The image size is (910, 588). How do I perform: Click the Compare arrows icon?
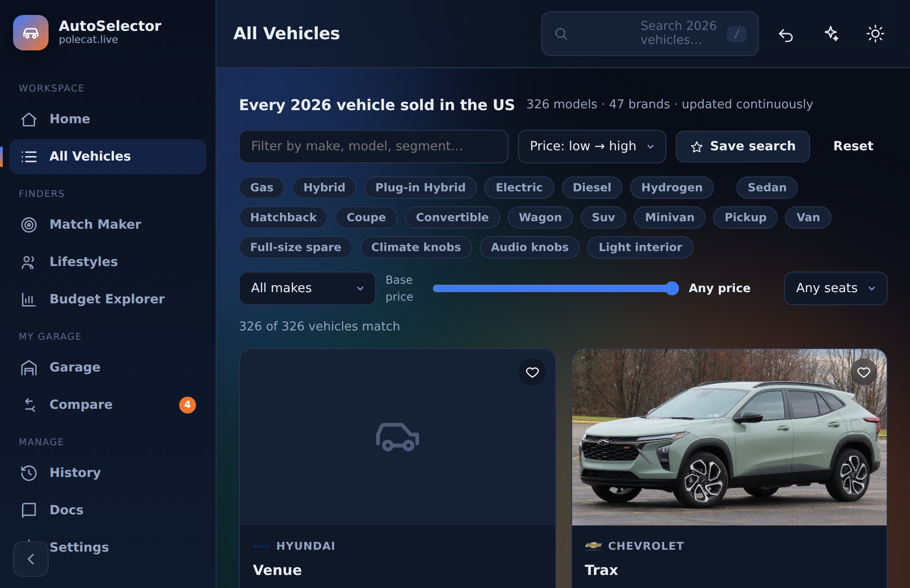[x=29, y=405]
